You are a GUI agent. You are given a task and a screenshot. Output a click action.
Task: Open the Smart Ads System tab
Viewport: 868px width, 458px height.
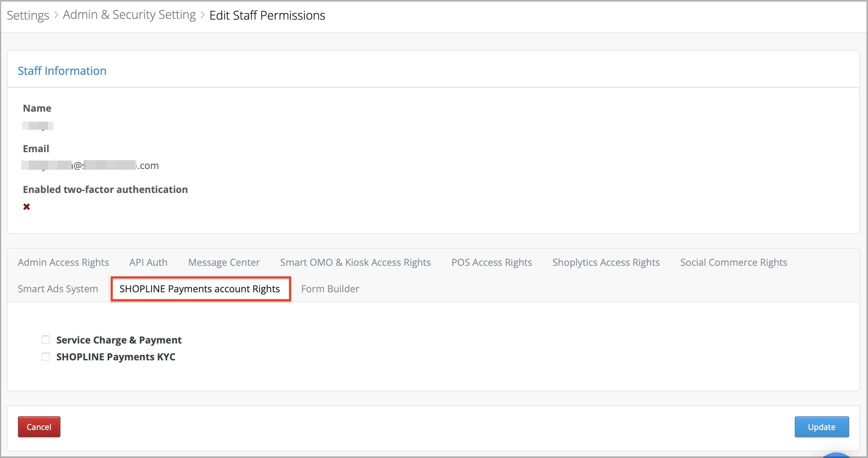(x=58, y=289)
